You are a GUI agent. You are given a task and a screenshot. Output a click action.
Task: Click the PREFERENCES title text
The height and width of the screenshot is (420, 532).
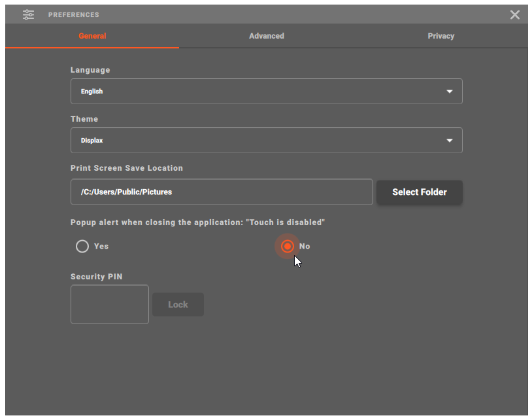(74, 14)
